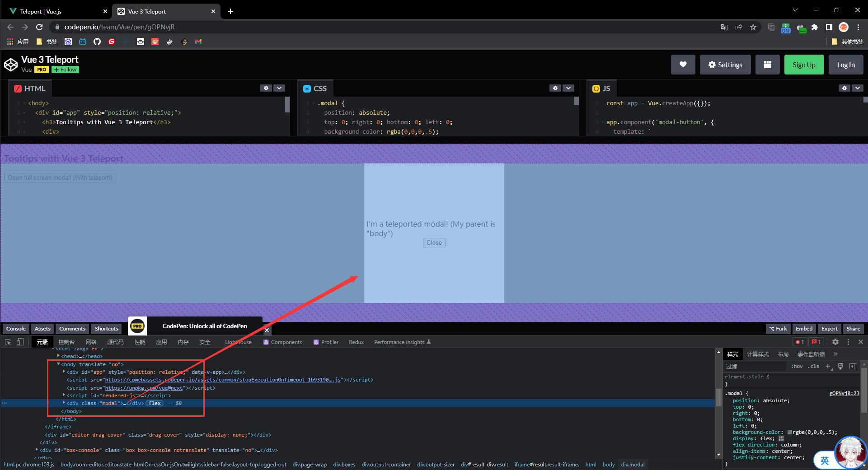Open the Chrome extensions puzzle icon
The height and width of the screenshot is (470, 868).
pos(815,27)
